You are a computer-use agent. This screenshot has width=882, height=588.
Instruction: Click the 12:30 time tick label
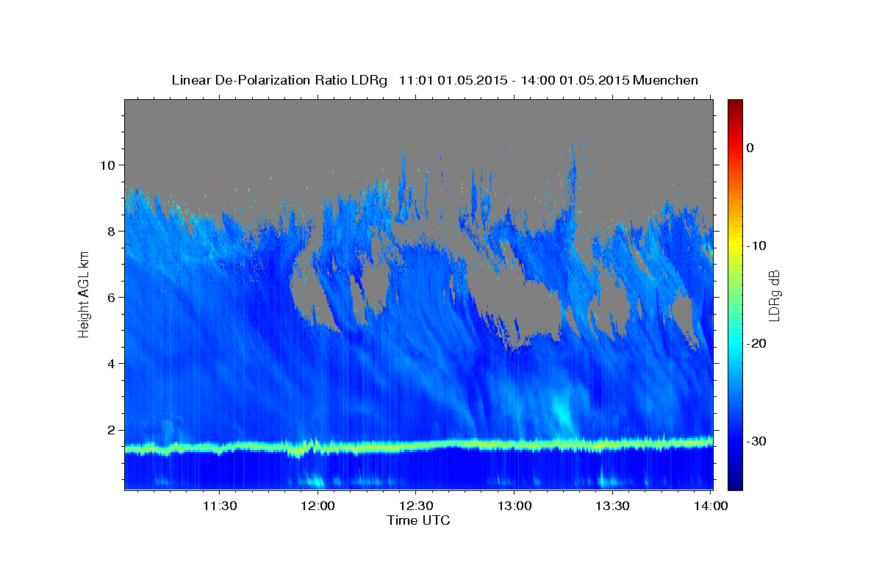tap(417, 506)
